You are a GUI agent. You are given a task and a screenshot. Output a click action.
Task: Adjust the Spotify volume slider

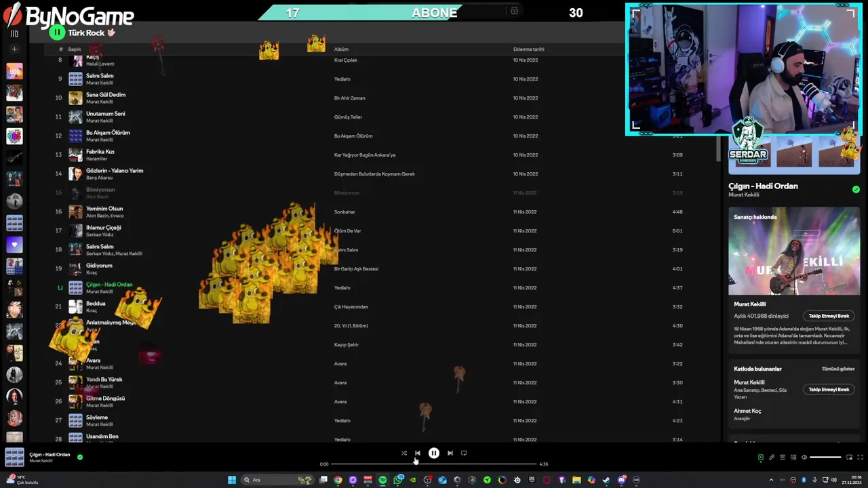pos(825,457)
